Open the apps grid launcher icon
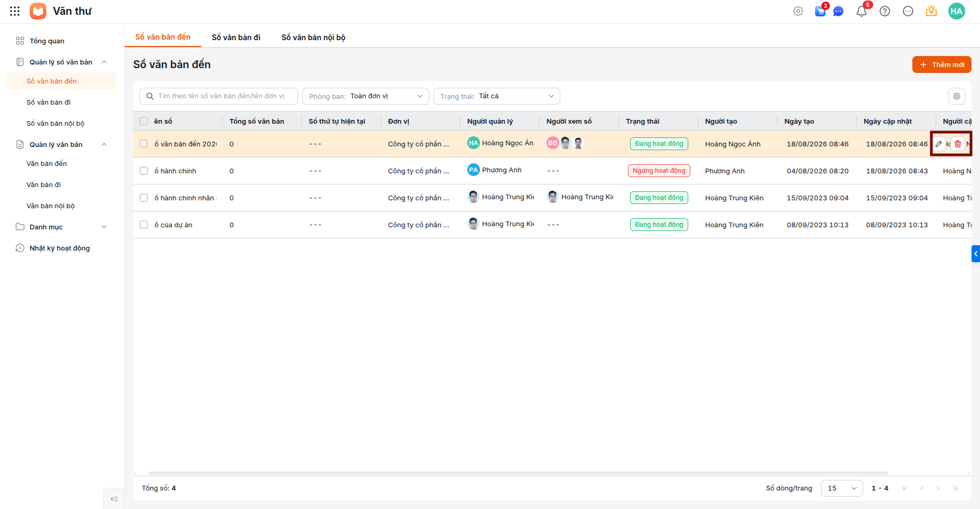Screen dimensions: 980x509 coord(15,11)
